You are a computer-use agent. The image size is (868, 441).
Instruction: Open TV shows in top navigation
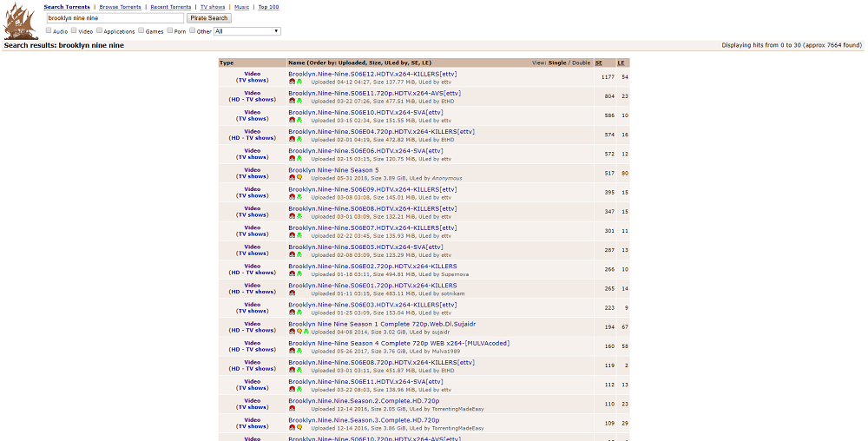pos(213,7)
